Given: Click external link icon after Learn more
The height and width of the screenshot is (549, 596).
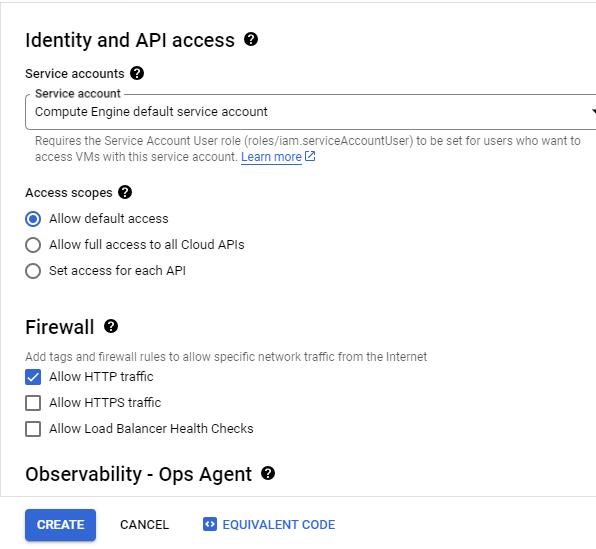Looking at the screenshot, I should coord(310,156).
